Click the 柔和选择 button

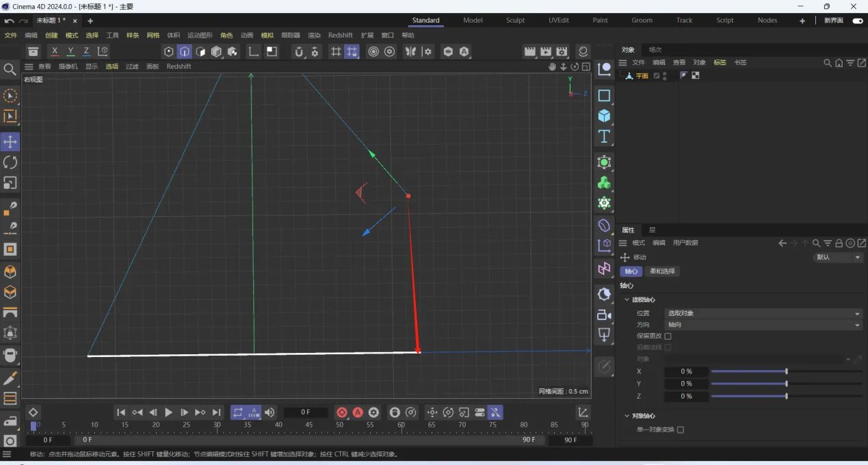tap(661, 271)
